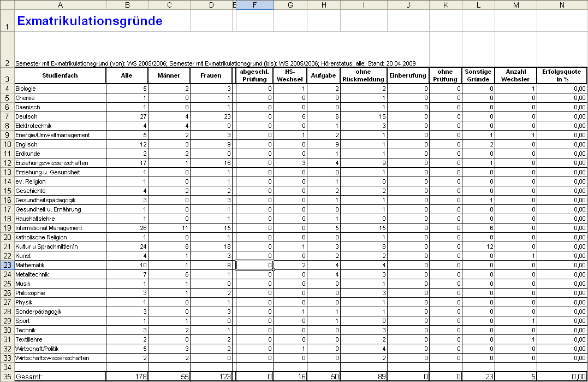The height and width of the screenshot is (382, 588).
Task: Select the Frauen total cell showing 123
Action: tap(211, 377)
